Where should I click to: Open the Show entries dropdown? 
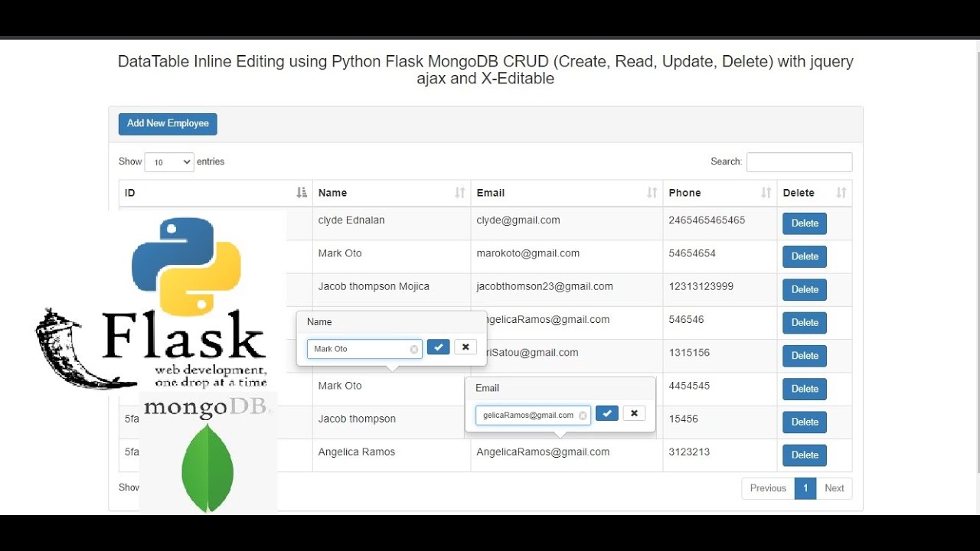(169, 162)
